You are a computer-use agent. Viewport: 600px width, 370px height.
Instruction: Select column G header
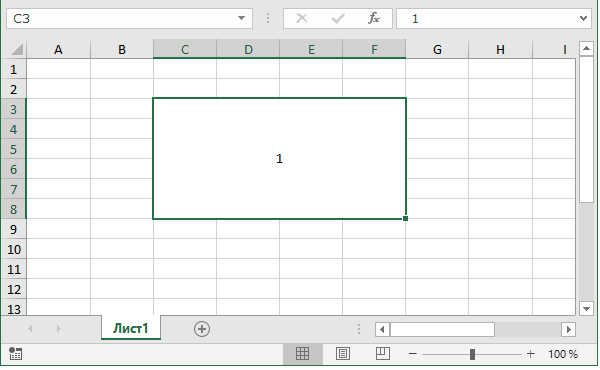(437, 49)
